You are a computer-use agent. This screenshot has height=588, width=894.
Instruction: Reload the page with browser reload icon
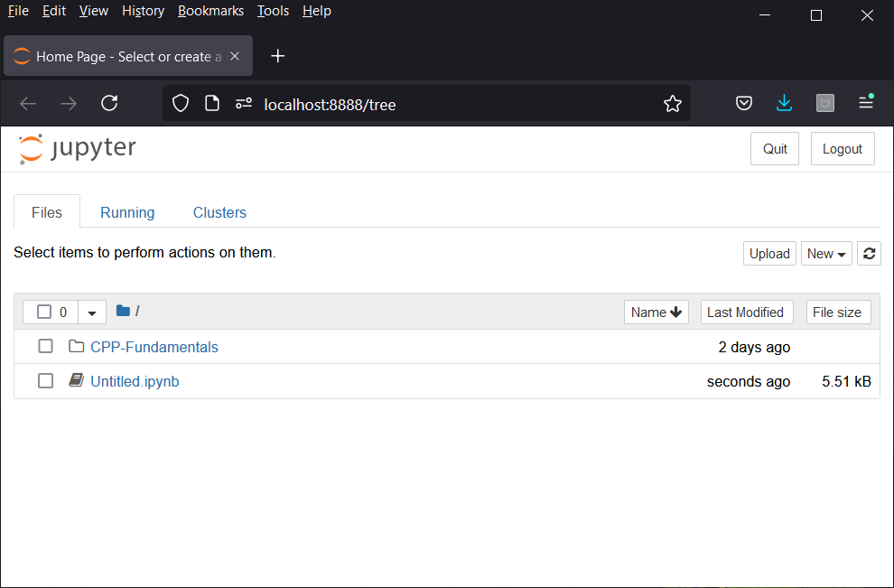point(109,104)
